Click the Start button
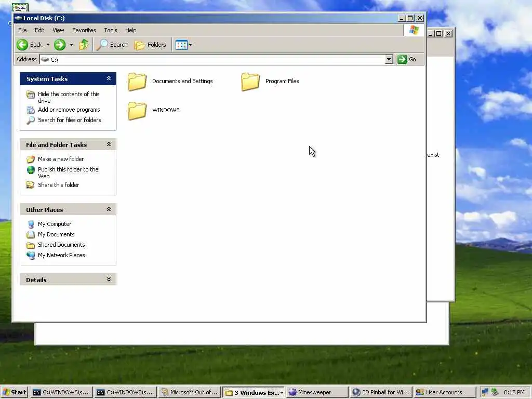 [14, 392]
